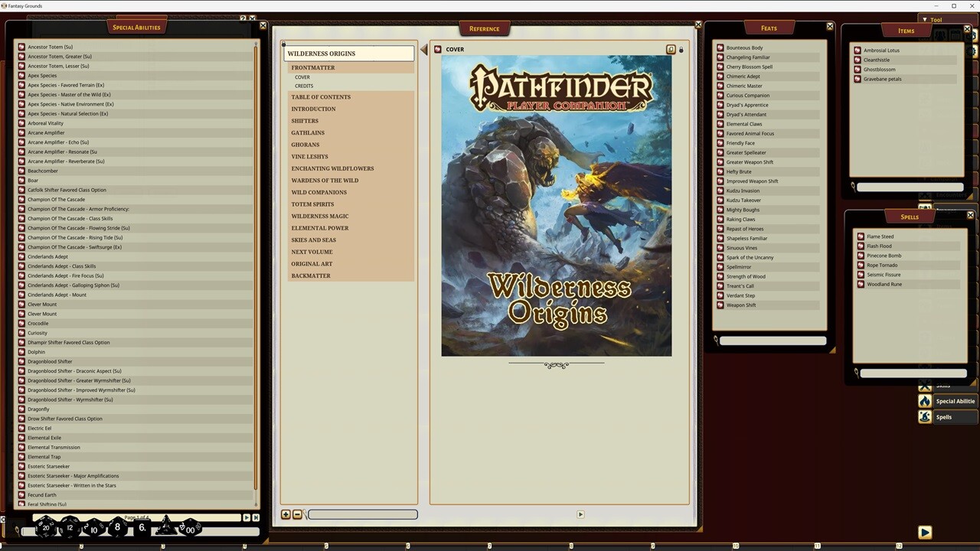Open the Table of Contents chapter

click(321, 96)
